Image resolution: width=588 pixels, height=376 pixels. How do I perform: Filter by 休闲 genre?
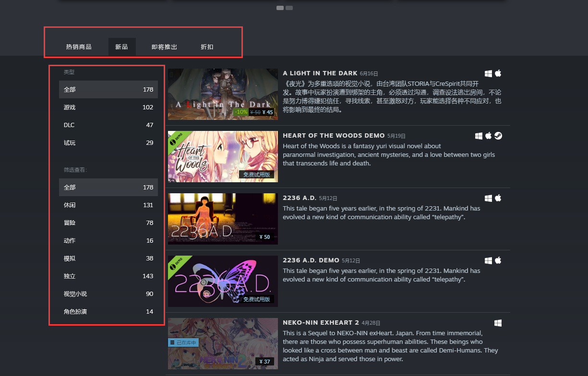tap(108, 205)
